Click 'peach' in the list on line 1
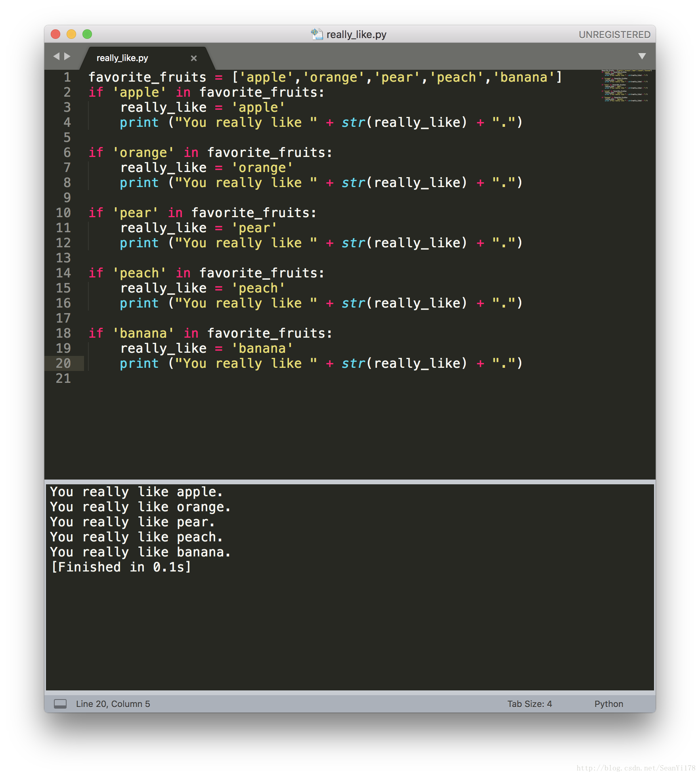 pyautogui.click(x=456, y=77)
